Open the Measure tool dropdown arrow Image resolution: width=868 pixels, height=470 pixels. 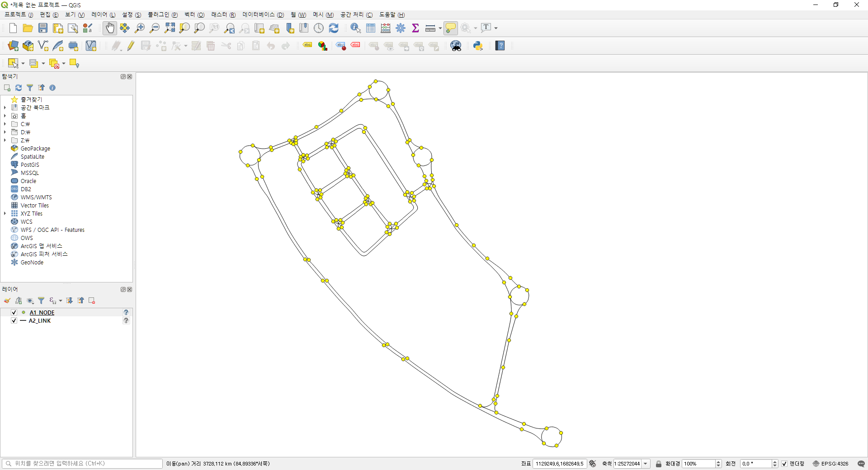click(440, 28)
